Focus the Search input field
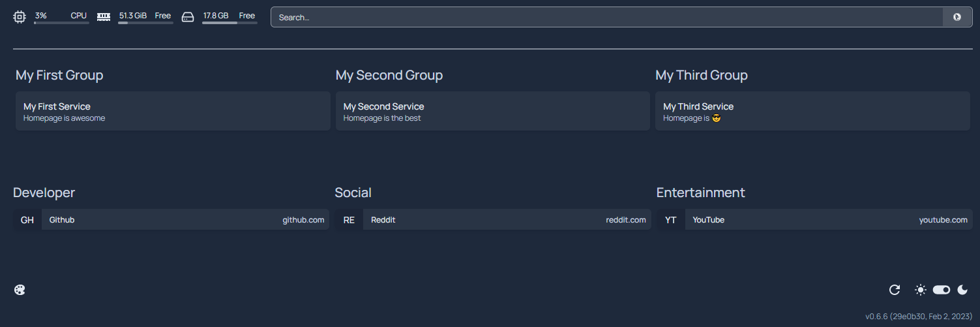Viewport: 980px width, 327px height. [x=606, y=17]
